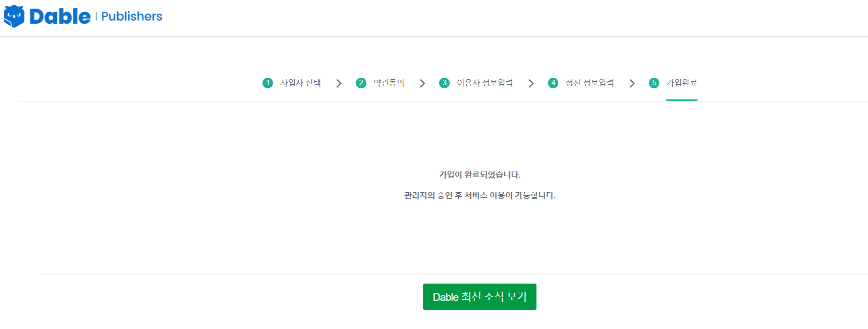Click the chevron after 사업자 선택
The image size is (868, 329).
339,83
